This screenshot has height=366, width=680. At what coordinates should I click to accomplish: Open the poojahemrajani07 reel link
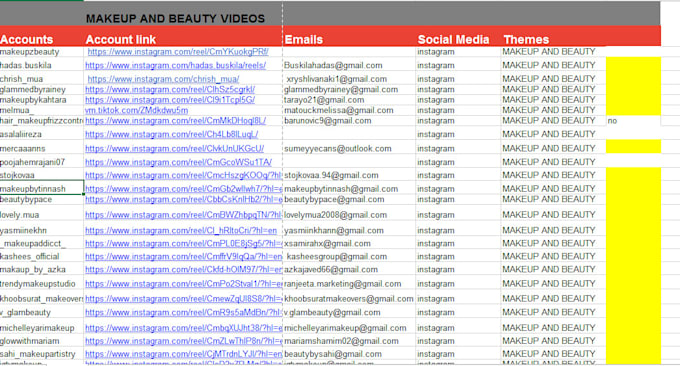click(178, 162)
